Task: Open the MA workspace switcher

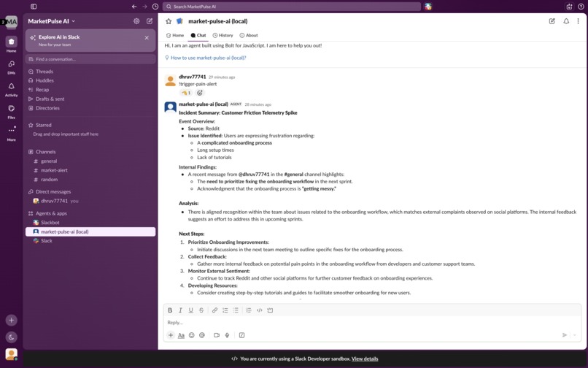Action: click(11, 22)
